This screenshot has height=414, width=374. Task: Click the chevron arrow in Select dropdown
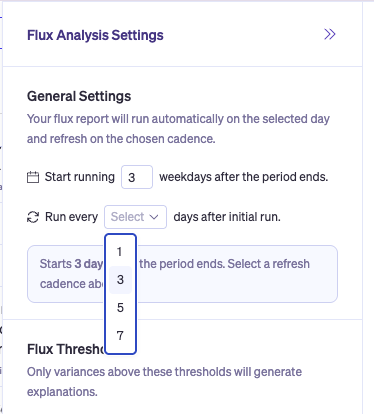point(154,217)
